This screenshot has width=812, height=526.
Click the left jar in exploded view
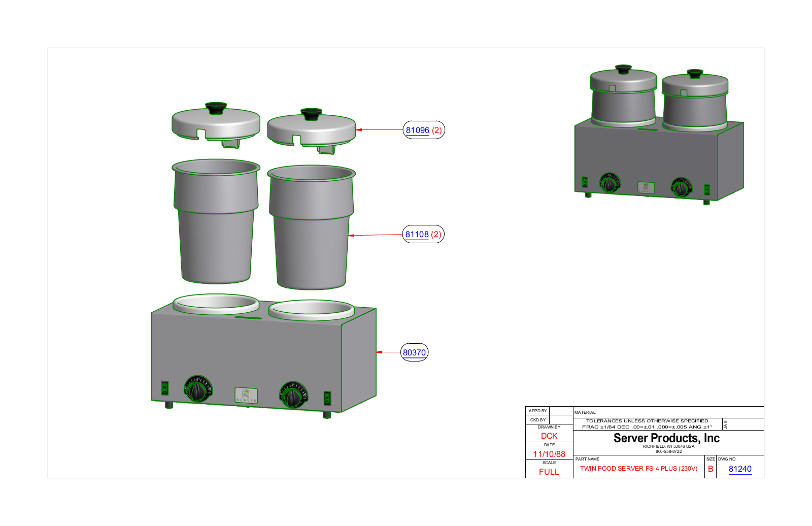tap(216, 221)
